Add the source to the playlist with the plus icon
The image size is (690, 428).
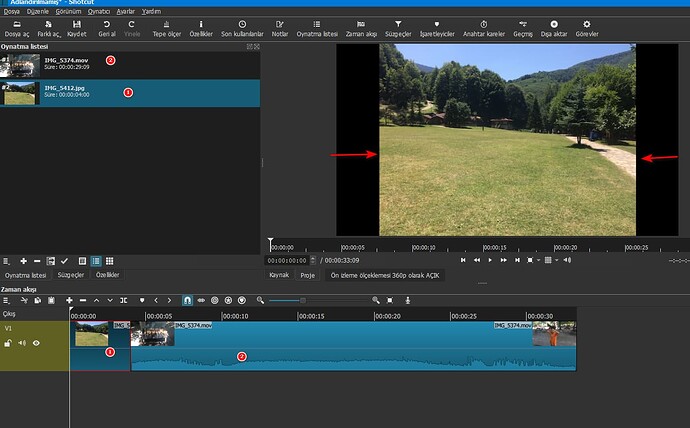coord(23,261)
